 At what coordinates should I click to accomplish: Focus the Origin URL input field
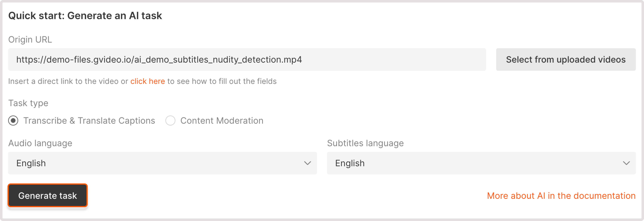point(247,59)
